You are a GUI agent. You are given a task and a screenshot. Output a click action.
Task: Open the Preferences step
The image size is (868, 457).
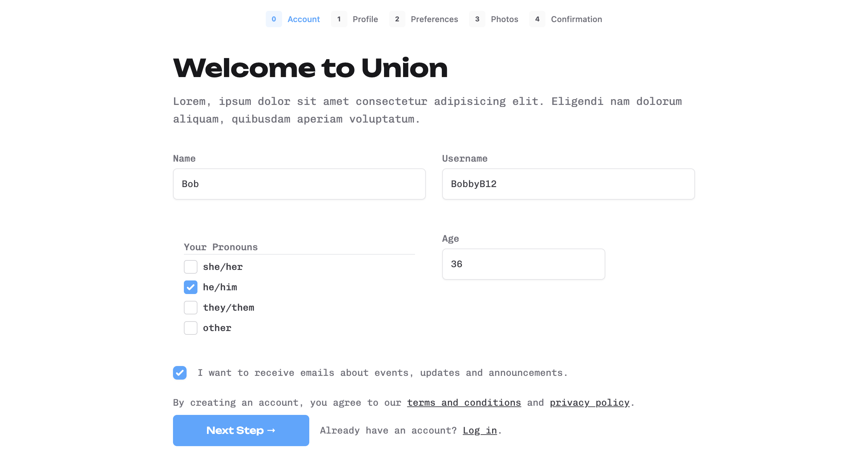tap(434, 19)
